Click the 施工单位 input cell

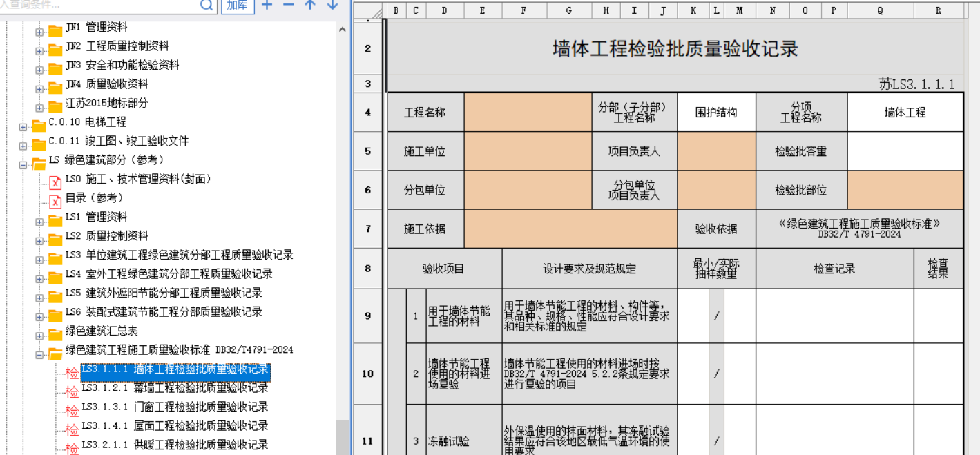pos(528,151)
